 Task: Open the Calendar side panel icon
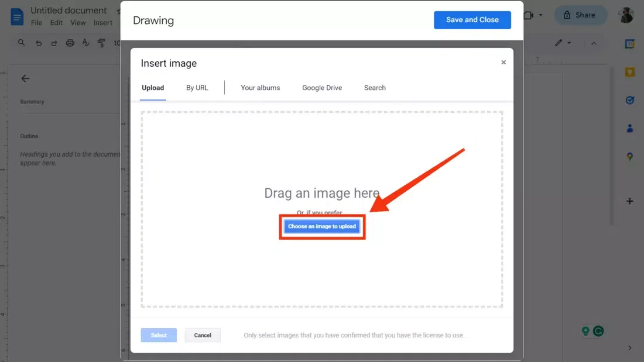click(629, 43)
